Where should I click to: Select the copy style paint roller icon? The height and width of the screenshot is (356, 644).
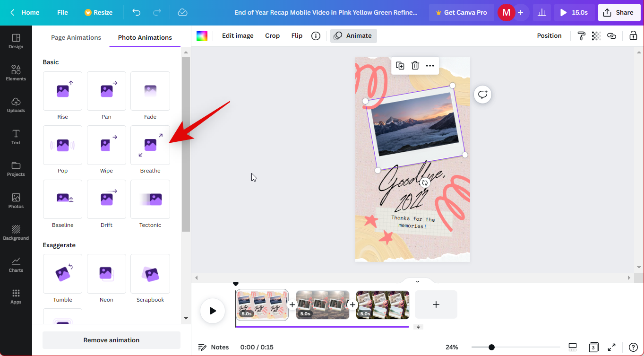[582, 36]
